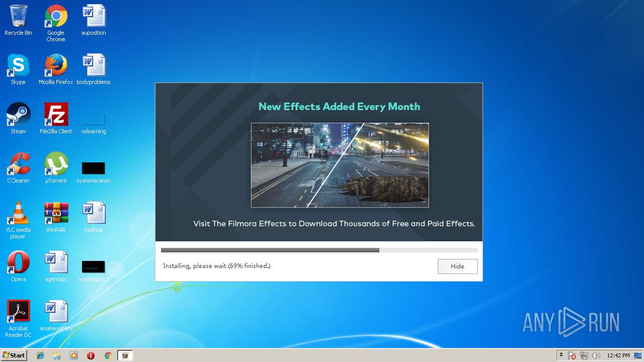Open Windows Explorer from the taskbar

pyautogui.click(x=57, y=355)
